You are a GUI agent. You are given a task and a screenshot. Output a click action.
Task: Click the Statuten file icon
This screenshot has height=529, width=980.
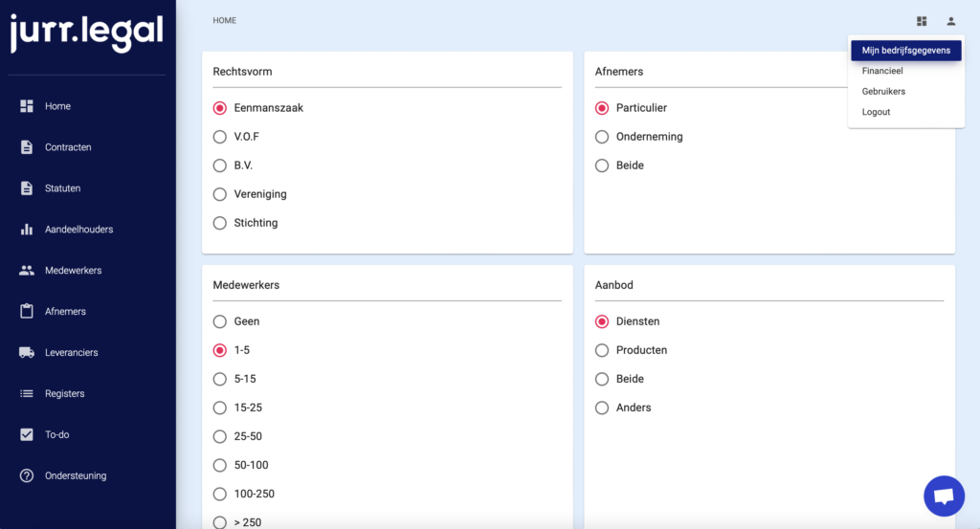[x=26, y=188]
